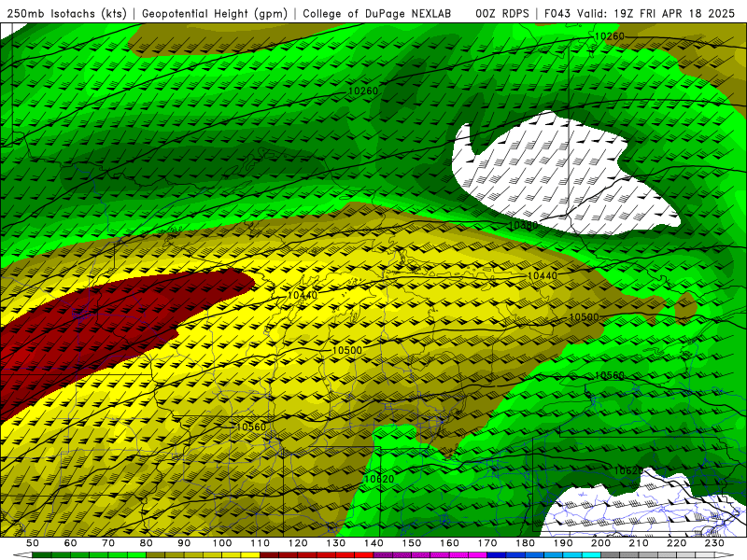Image resolution: width=747 pixels, height=560 pixels.
Task: Click the color scale value 190
Action: tap(563, 543)
